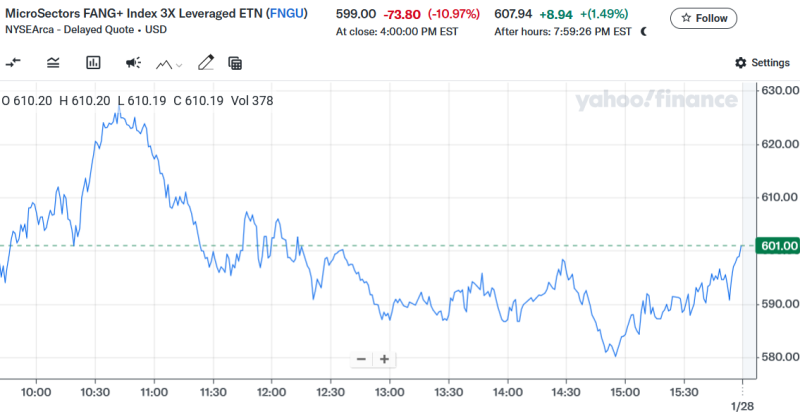This screenshot has height=414, width=800.
Task: Zoom in with the plus button
Action: click(383, 359)
